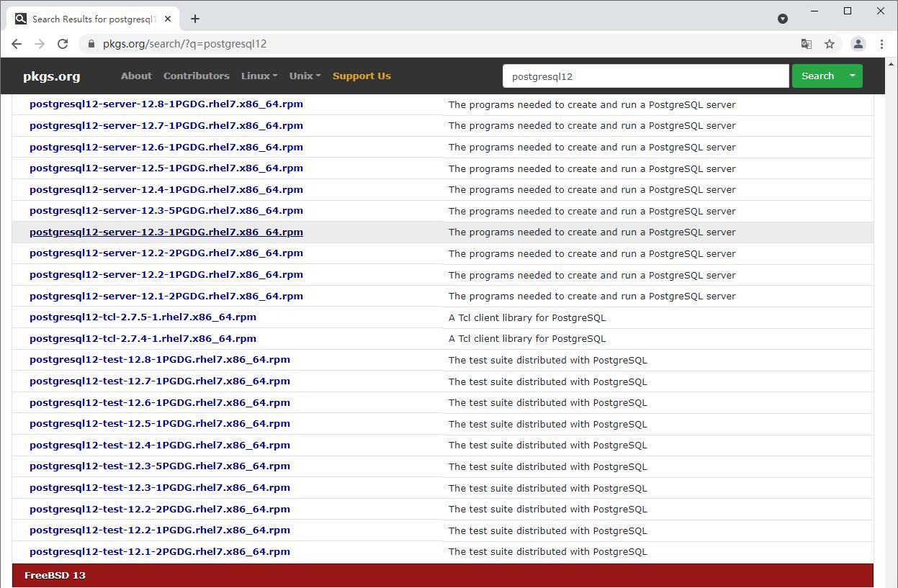This screenshot has height=588, width=898.
Task: Open postgresql12-server-12.8-1PGDG.rhel7 package
Action: (x=166, y=104)
